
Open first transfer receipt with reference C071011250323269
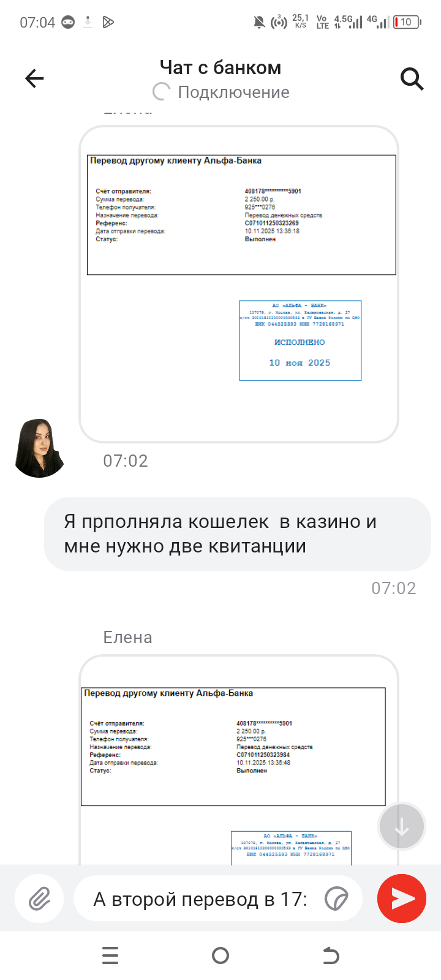click(239, 284)
